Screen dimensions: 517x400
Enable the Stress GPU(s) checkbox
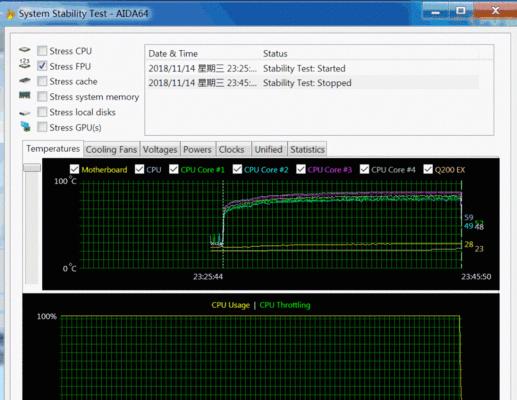click(42, 127)
